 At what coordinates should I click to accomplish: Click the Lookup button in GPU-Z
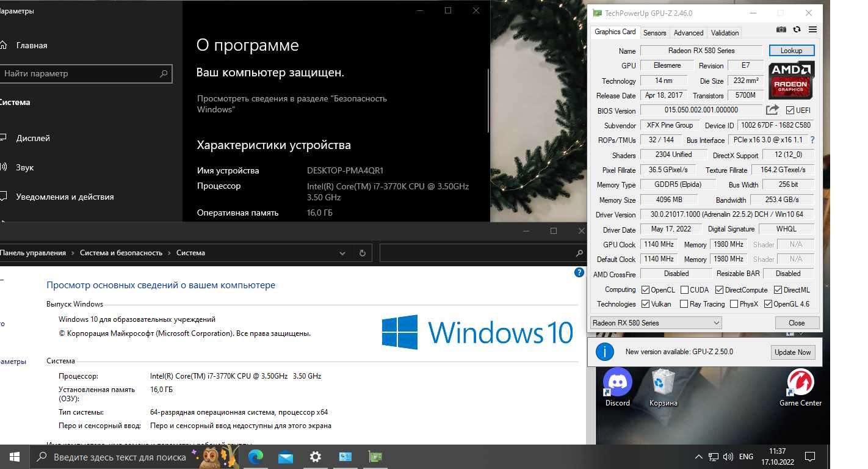click(x=791, y=51)
